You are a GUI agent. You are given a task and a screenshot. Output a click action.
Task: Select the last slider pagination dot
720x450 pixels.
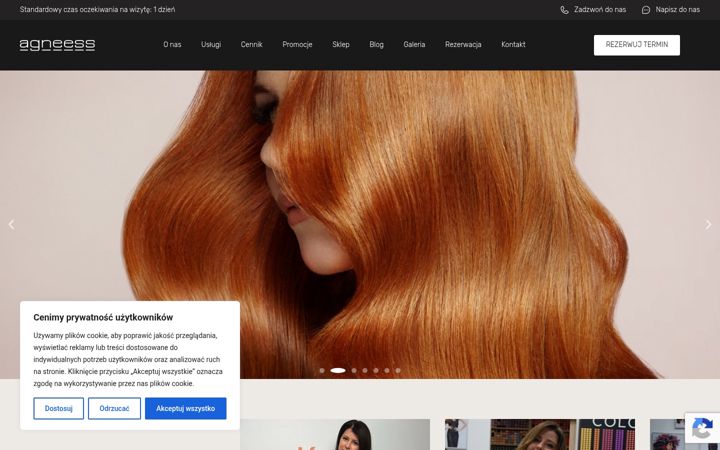398,370
